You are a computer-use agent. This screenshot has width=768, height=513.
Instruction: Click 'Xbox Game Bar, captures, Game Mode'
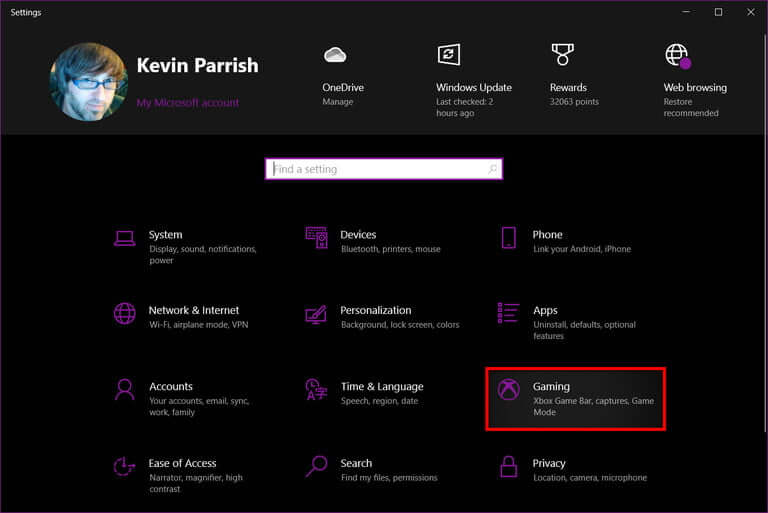594,406
